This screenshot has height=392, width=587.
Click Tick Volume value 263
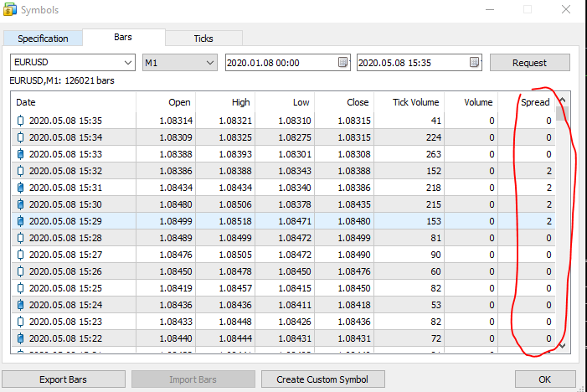pyautogui.click(x=434, y=154)
